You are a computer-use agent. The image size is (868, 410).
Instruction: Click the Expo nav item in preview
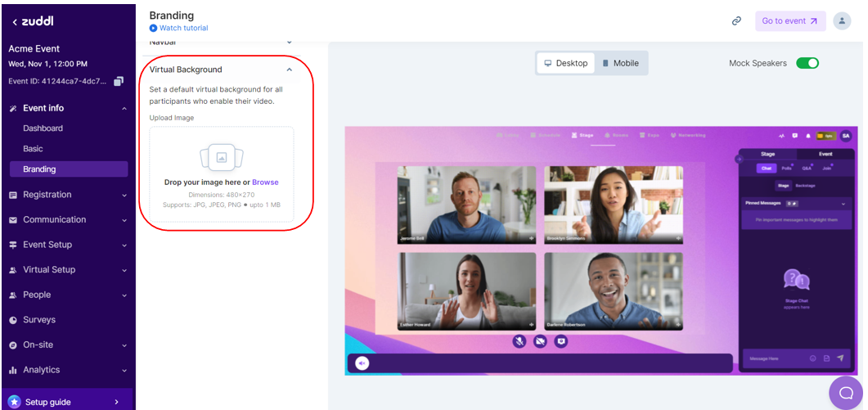point(650,135)
